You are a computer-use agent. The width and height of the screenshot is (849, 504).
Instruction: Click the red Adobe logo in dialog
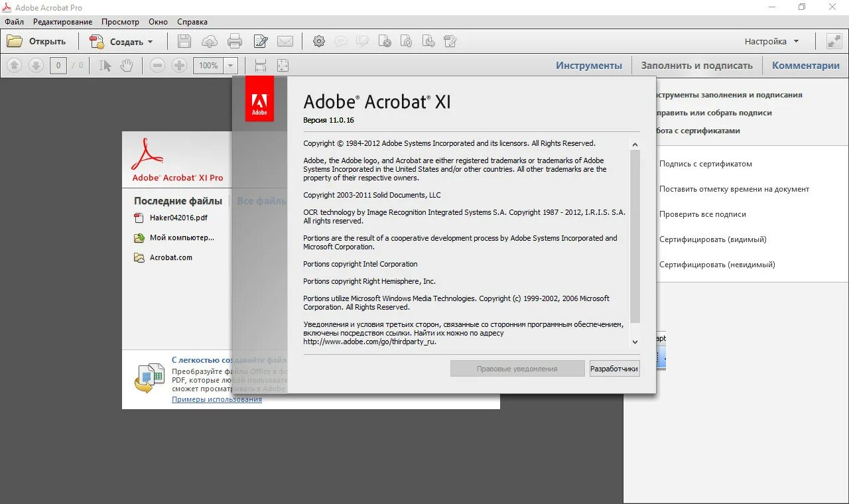click(x=259, y=99)
